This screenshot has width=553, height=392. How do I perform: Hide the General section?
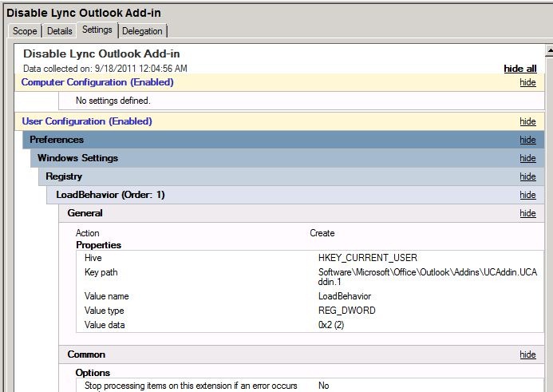pyautogui.click(x=527, y=213)
